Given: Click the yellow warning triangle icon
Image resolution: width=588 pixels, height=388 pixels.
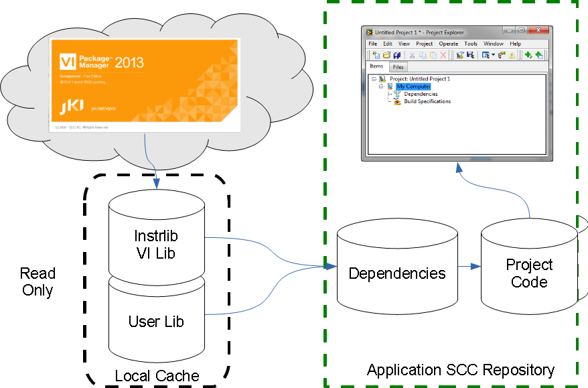Looking at the screenshot, I should (512, 56).
